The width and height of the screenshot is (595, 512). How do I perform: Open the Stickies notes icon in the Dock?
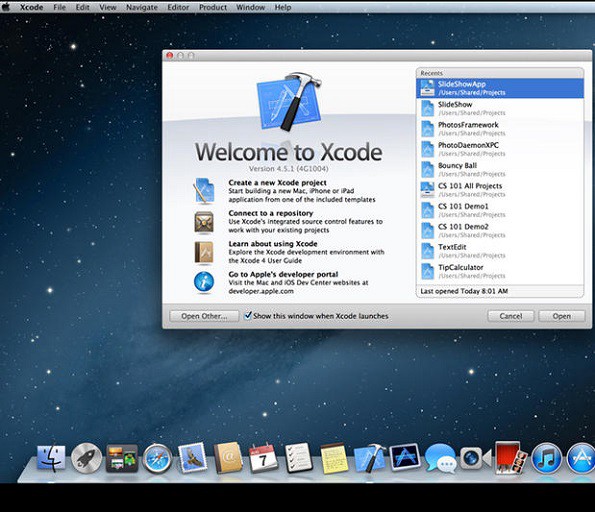(334, 458)
